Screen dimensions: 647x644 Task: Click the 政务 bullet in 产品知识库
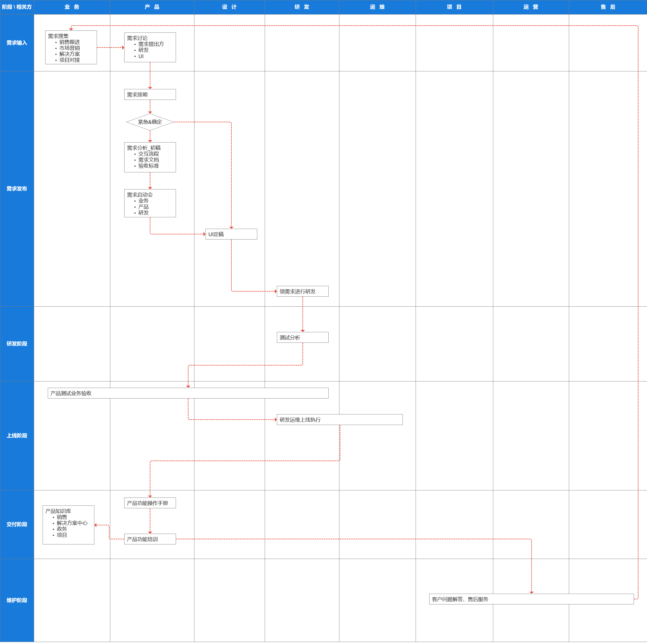(x=62, y=529)
